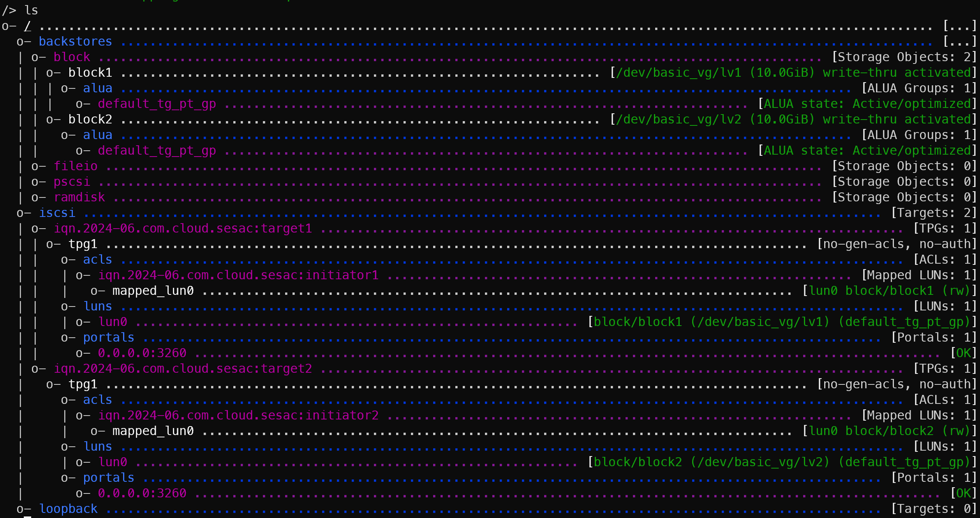Click the ls command at the prompt
Viewport: 980px width, 518px height.
tap(31, 10)
